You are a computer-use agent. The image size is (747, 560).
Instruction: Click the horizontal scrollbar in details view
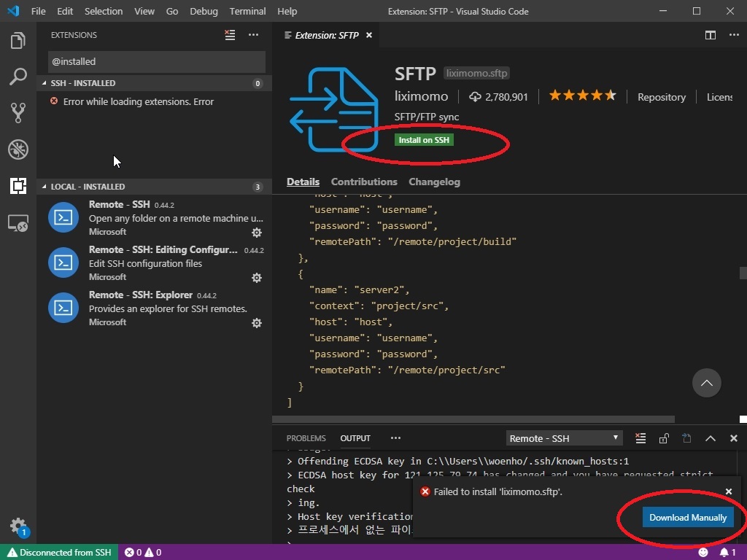click(x=473, y=419)
